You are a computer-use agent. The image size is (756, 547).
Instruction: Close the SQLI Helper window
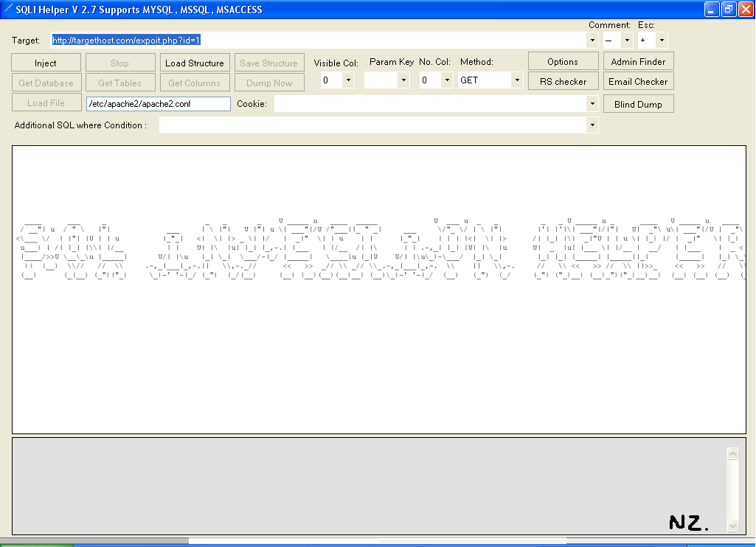pyautogui.click(x=746, y=9)
